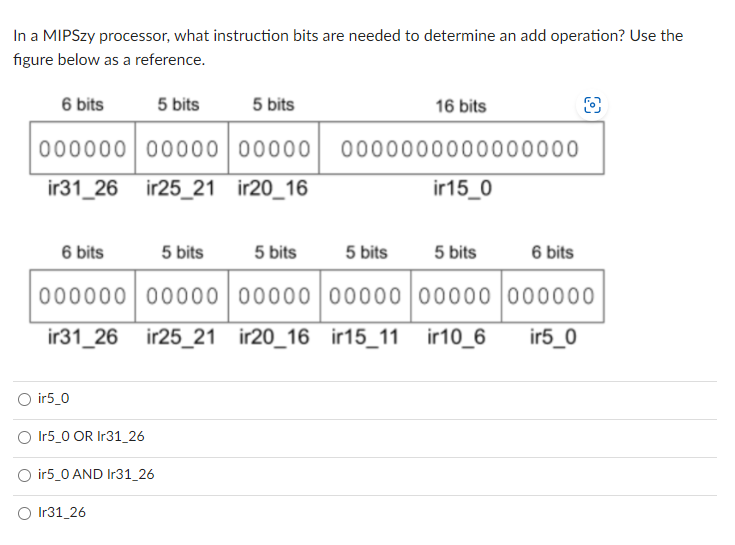This screenshot has width=735, height=545.
Task: Click the 'ir15_11' label under the bottom diagram
Action: click(365, 337)
